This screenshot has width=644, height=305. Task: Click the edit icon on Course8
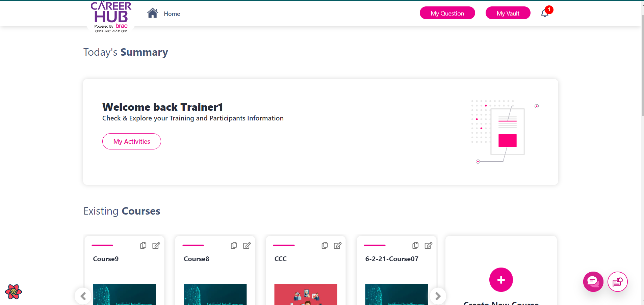(x=247, y=246)
